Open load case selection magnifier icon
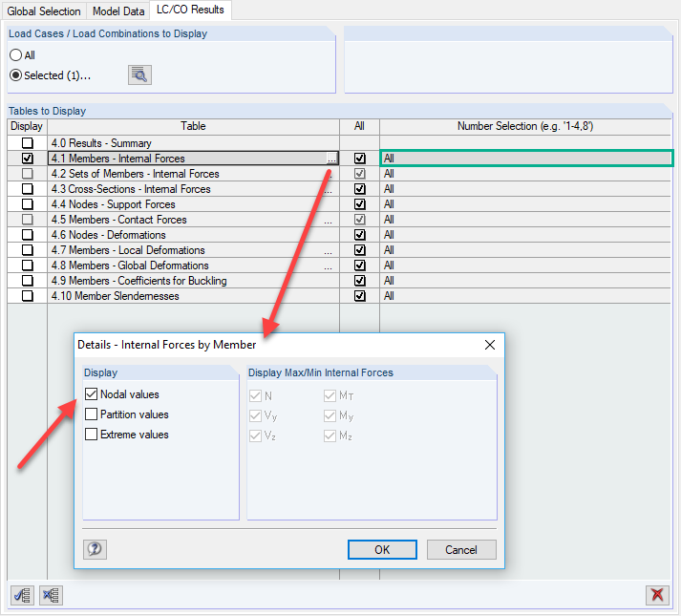 (139, 75)
